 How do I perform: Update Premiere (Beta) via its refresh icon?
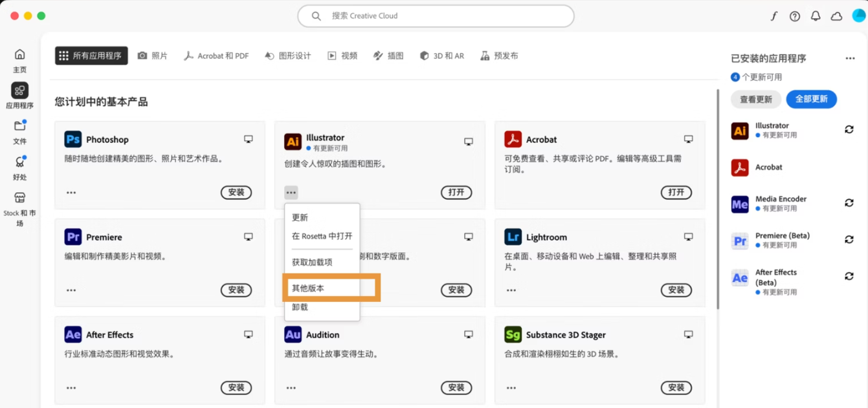pyautogui.click(x=849, y=239)
